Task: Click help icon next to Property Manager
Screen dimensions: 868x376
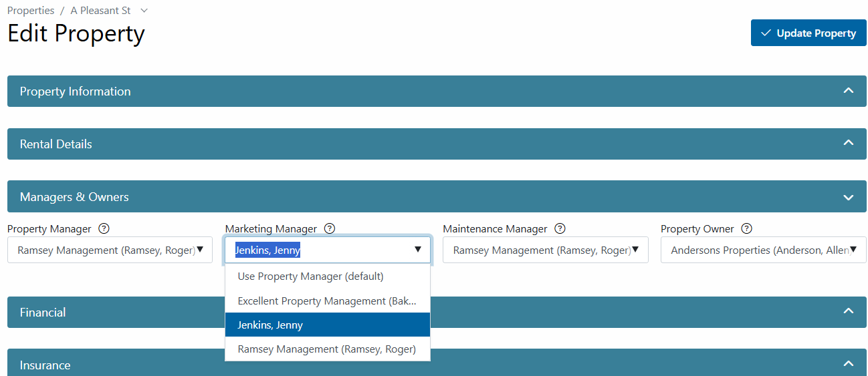Action: (x=104, y=228)
